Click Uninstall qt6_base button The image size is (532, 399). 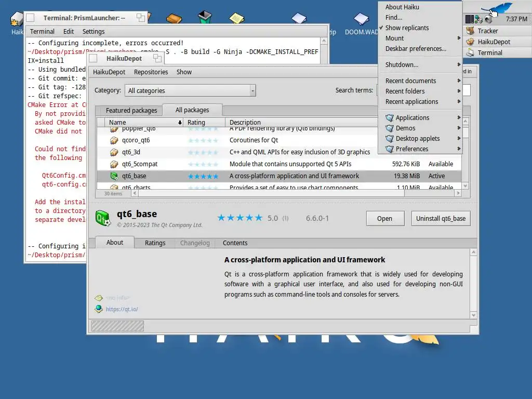point(441,219)
